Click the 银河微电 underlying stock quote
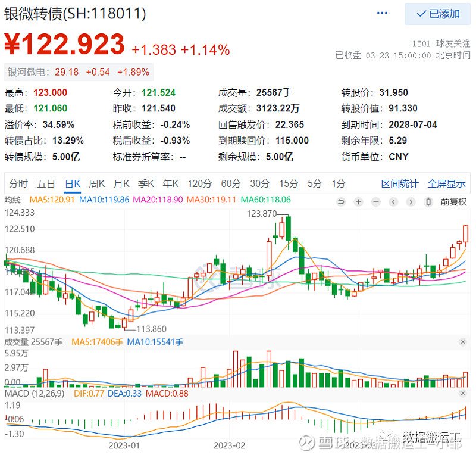Image resolution: width=476 pixels, height=458 pixels. pyautogui.click(x=79, y=72)
